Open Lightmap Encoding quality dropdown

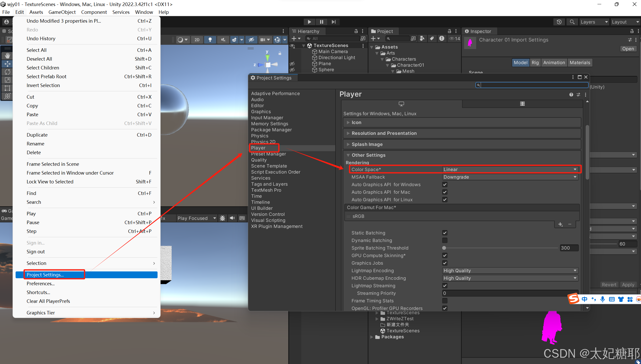click(x=510, y=271)
